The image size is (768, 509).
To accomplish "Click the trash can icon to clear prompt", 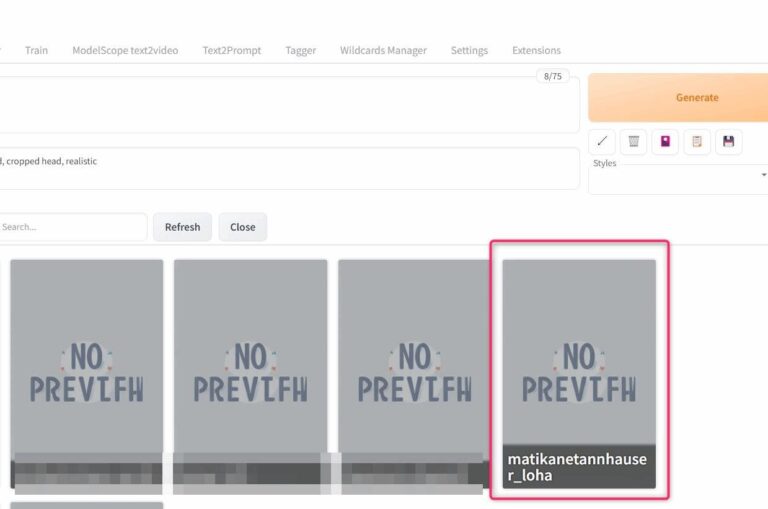I will [633, 142].
